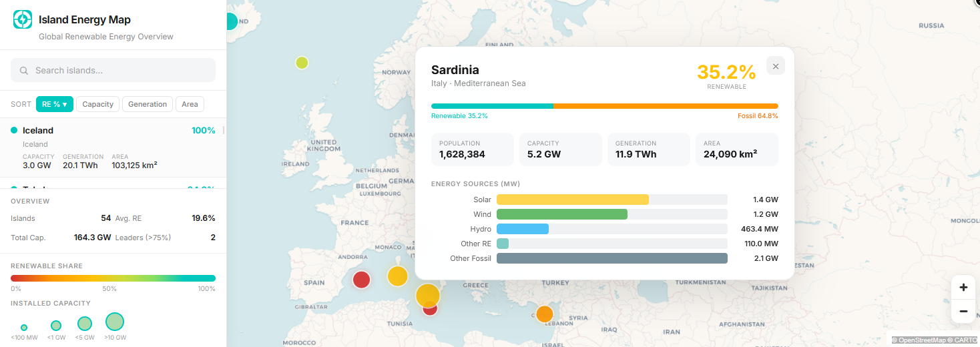Image resolution: width=980 pixels, height=347 pixels.
Task: Open the CARTO attribution link
Action: click(964, 340)
